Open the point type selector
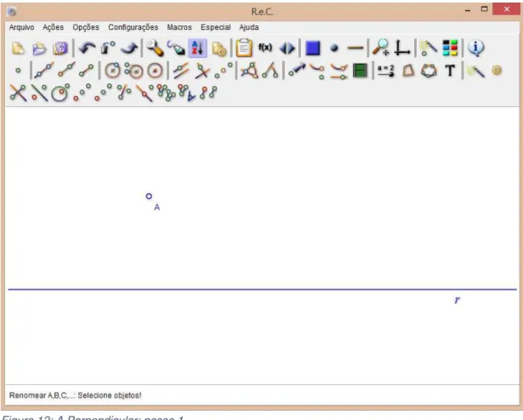 (x=334, y=48)
